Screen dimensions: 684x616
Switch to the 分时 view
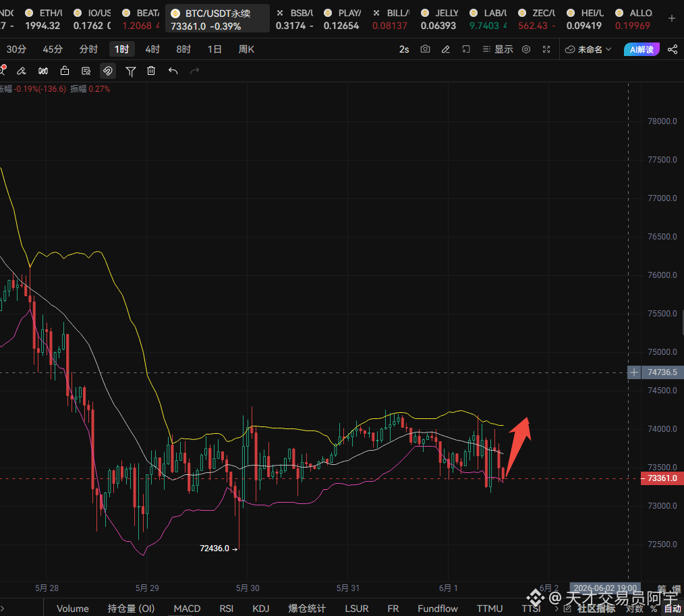pyautogui.click(x=88, y=49)
